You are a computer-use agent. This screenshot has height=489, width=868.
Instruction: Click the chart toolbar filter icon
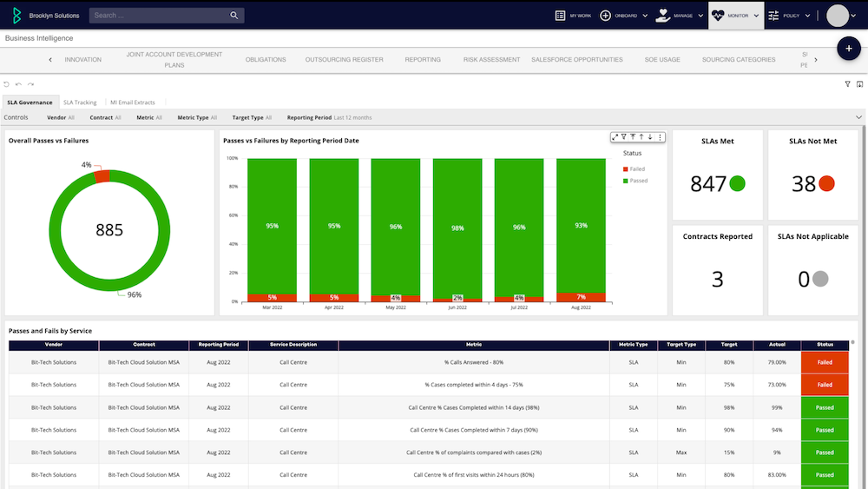click(x=624, y=136)
